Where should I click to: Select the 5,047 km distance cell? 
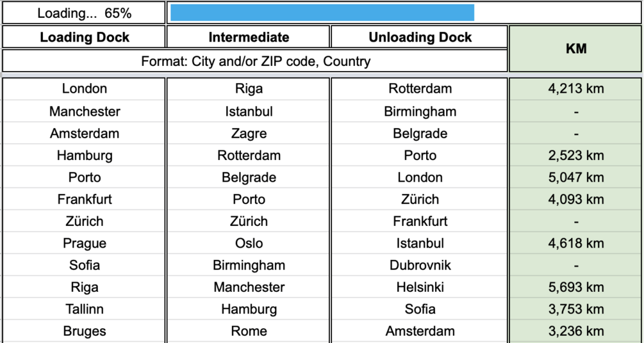tap(575, 177)
